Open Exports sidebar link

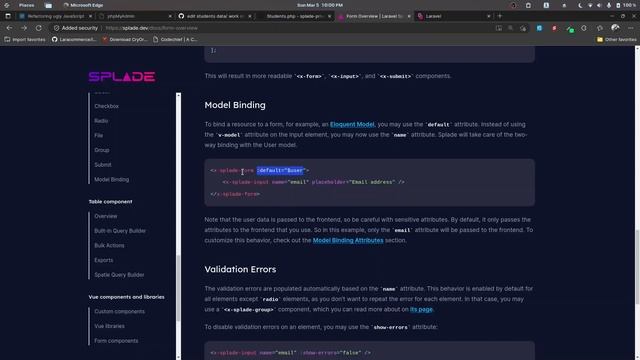(x=104, y=260)
